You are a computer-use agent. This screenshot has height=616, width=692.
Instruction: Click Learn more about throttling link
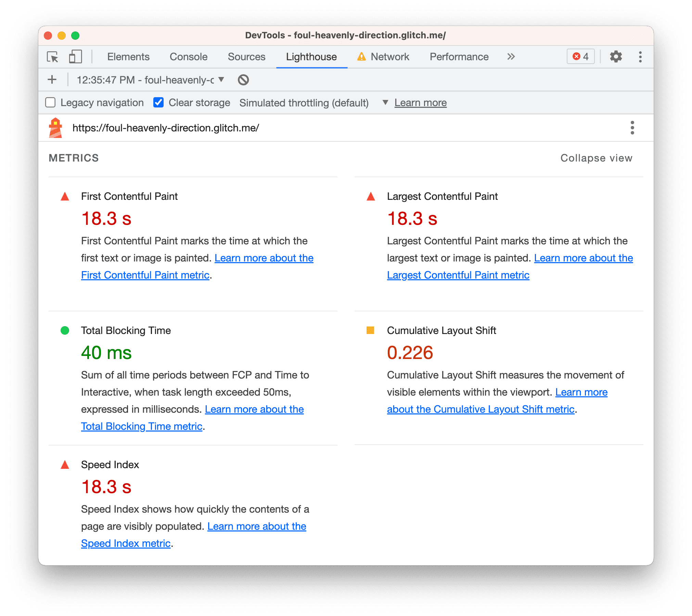point(421,102)
